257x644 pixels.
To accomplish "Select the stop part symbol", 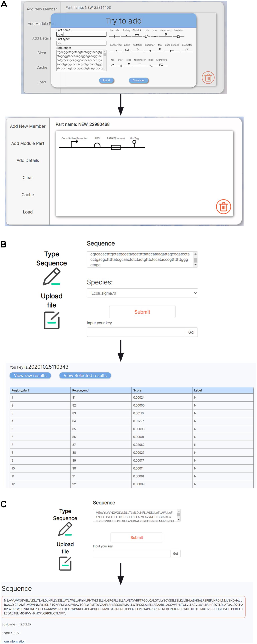I will [129, 65].
